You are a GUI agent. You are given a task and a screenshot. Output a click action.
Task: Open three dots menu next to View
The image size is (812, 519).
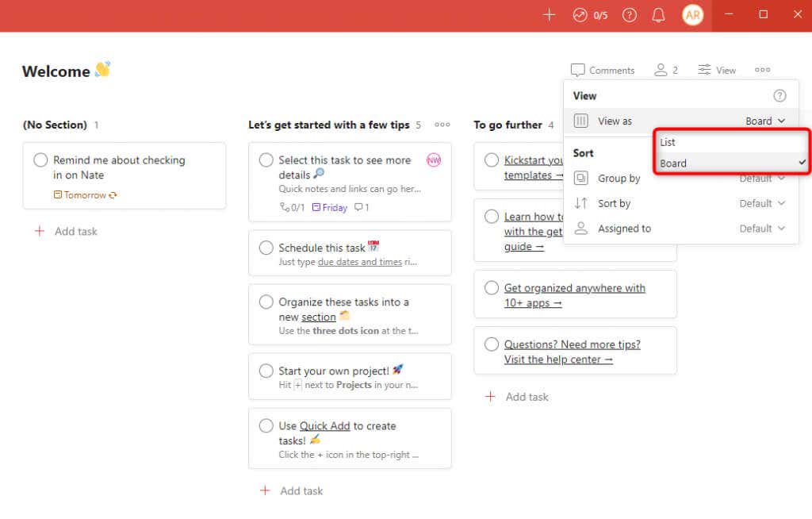(762, 70)
